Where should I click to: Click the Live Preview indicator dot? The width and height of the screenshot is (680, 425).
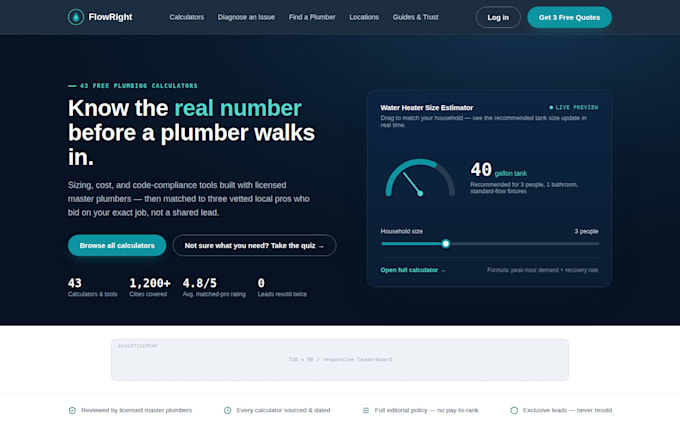(x=551, y=107)
